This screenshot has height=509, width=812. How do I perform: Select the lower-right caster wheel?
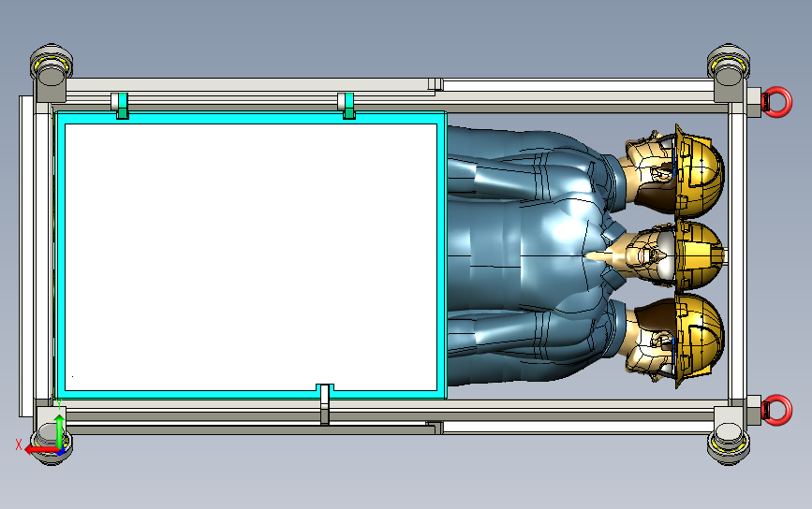click(x=729, y=444)
